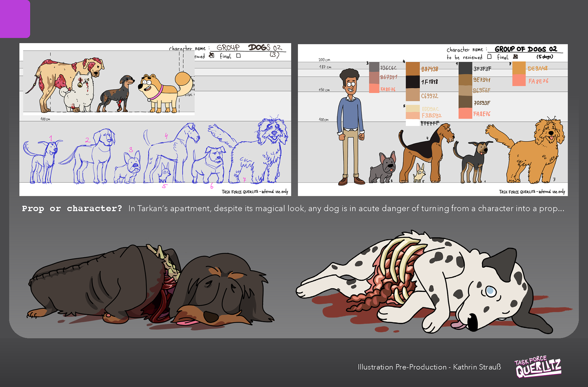Check the empty 'final' box on left sheet
588x387 pixels.
coord(239,56)
